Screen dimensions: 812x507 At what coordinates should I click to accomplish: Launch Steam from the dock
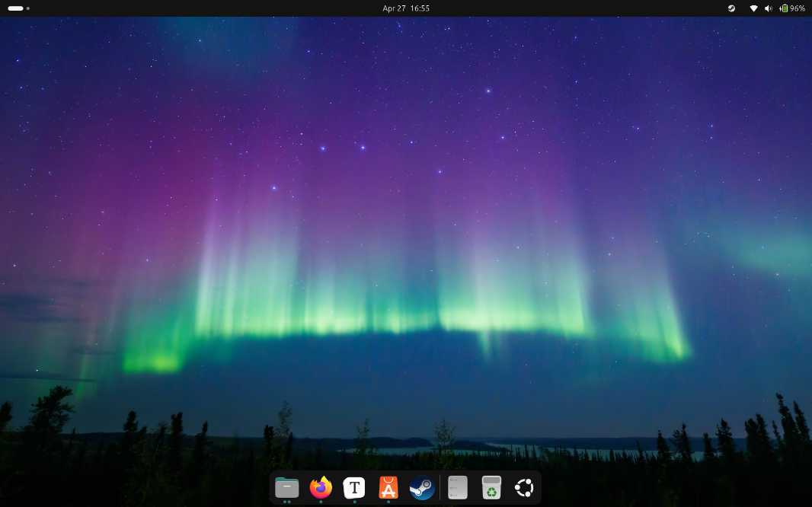[x=422, y=487]
